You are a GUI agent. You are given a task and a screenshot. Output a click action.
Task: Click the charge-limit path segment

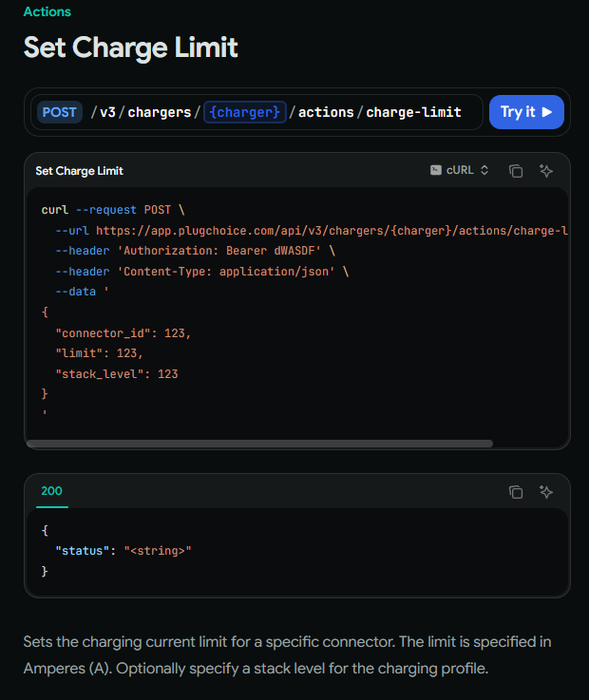click(413, 112)
